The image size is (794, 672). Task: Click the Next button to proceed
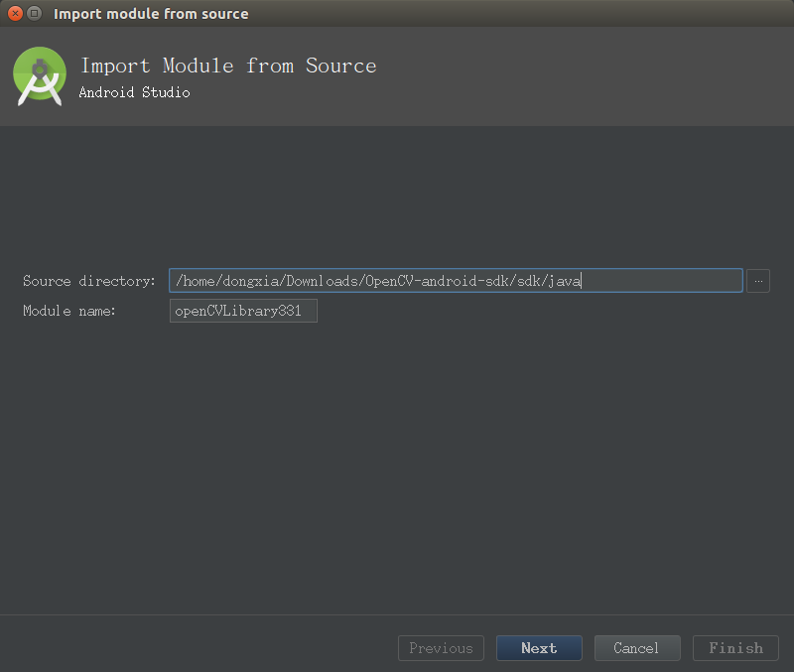click(x=538, y=648)
